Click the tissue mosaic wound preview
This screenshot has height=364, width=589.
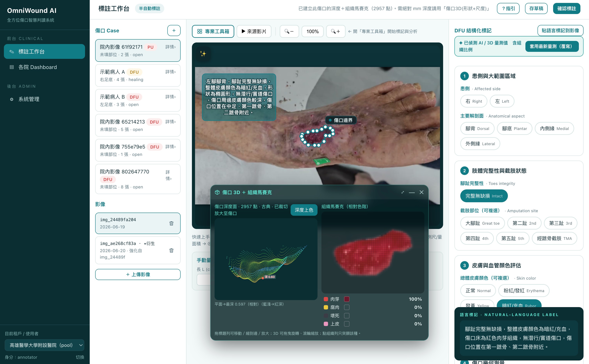(373, 253)
